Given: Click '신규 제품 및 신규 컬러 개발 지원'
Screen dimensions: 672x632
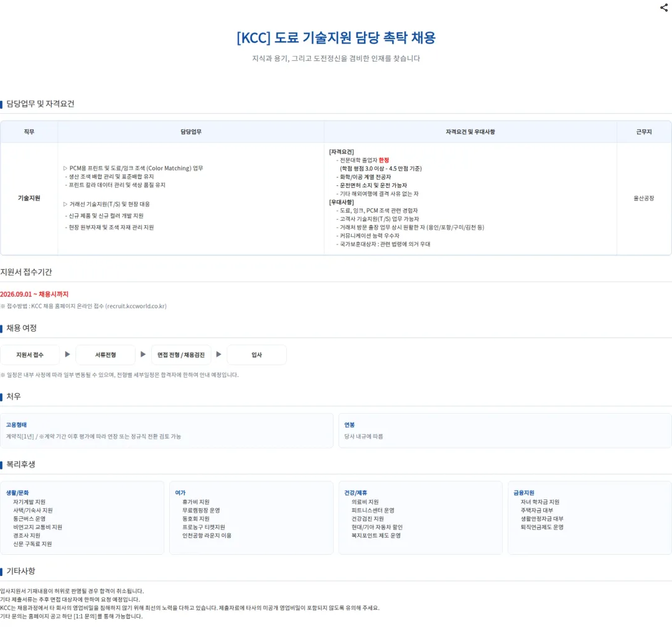Looking at the screenshot, I should [104, 215].
